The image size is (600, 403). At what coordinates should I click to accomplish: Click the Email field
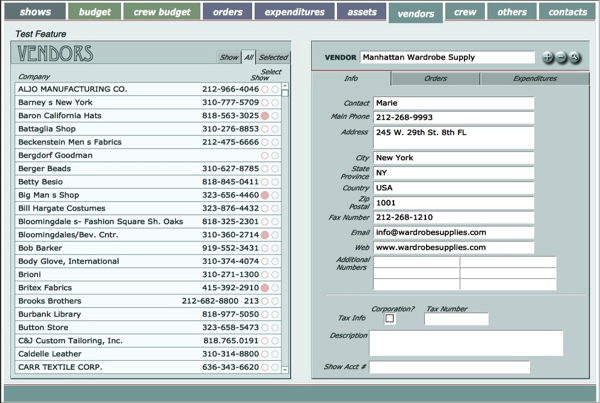point(453,233)
